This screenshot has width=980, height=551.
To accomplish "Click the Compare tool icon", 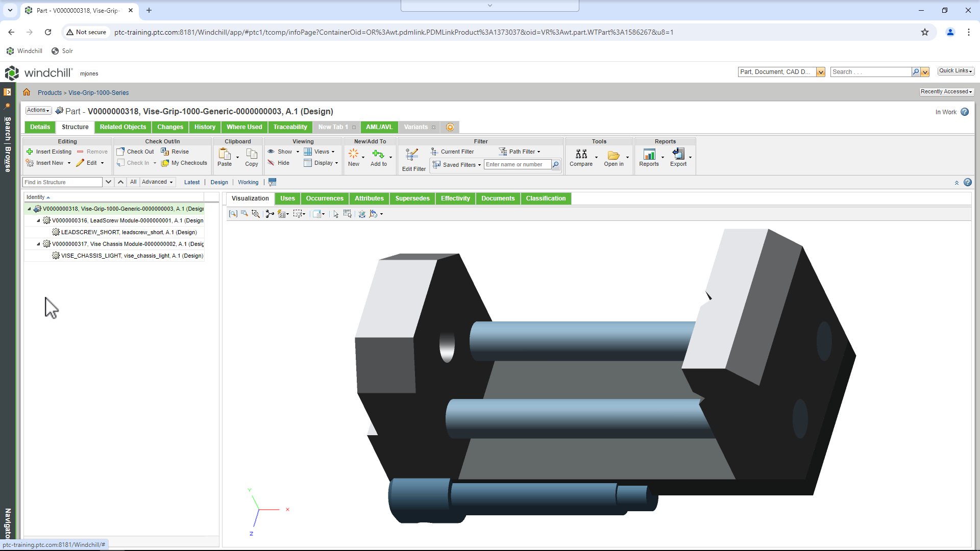I will pyautogui.click(x=581, y=154).
